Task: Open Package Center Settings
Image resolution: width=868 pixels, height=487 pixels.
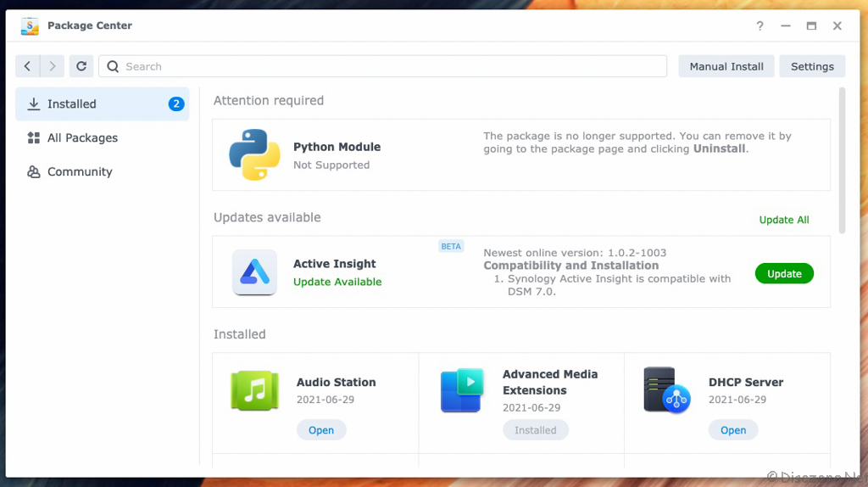Action: pyautogui.click(x=812, y=66)
